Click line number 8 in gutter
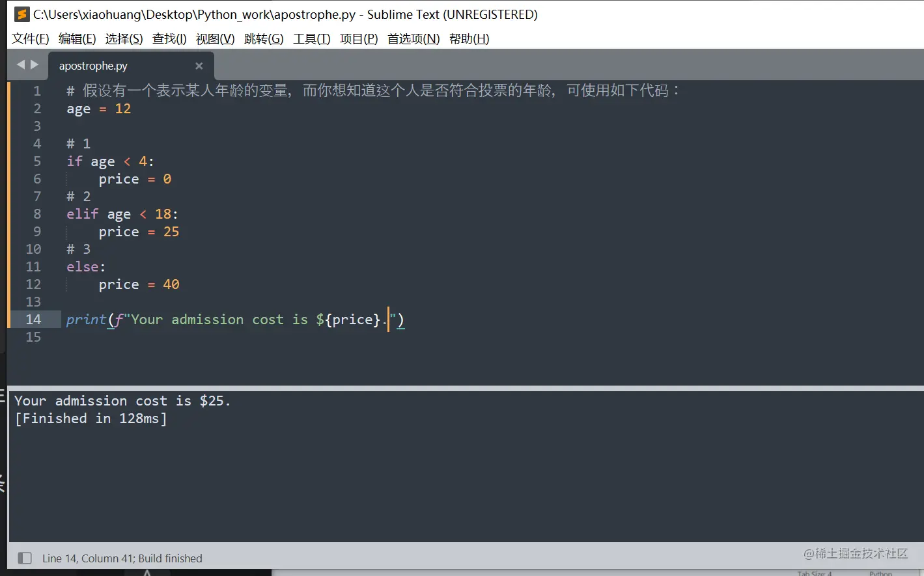 pyautogui.click(x=37, y=214)
